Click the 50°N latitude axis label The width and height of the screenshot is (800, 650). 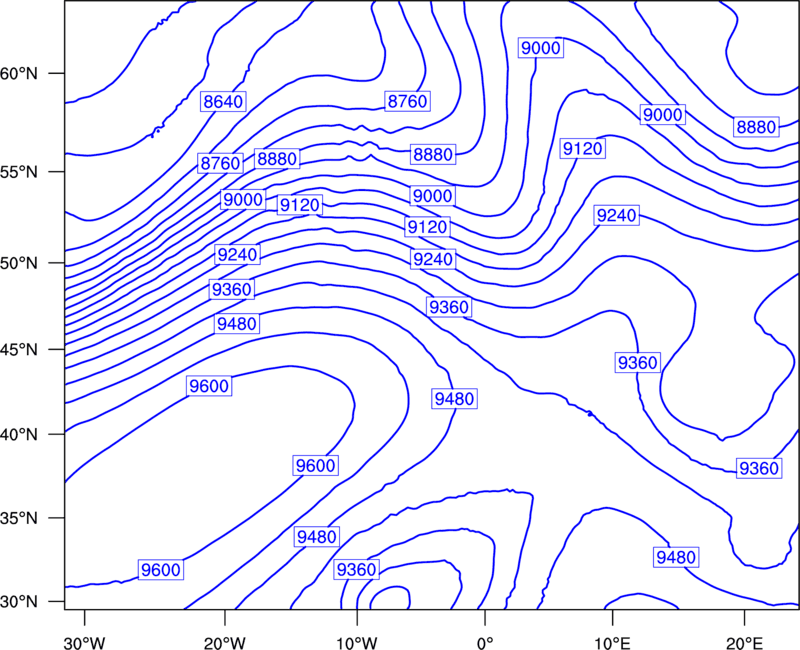point(19,263)
